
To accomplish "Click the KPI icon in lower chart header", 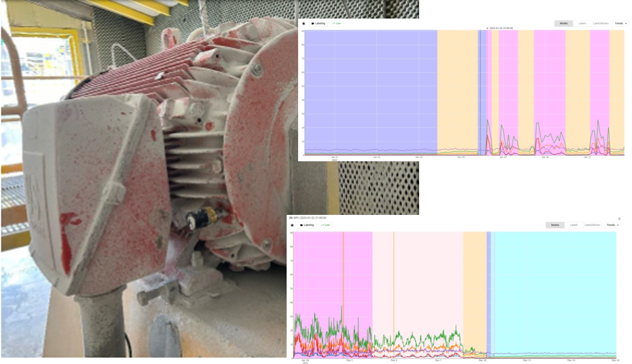I will 290,218.
